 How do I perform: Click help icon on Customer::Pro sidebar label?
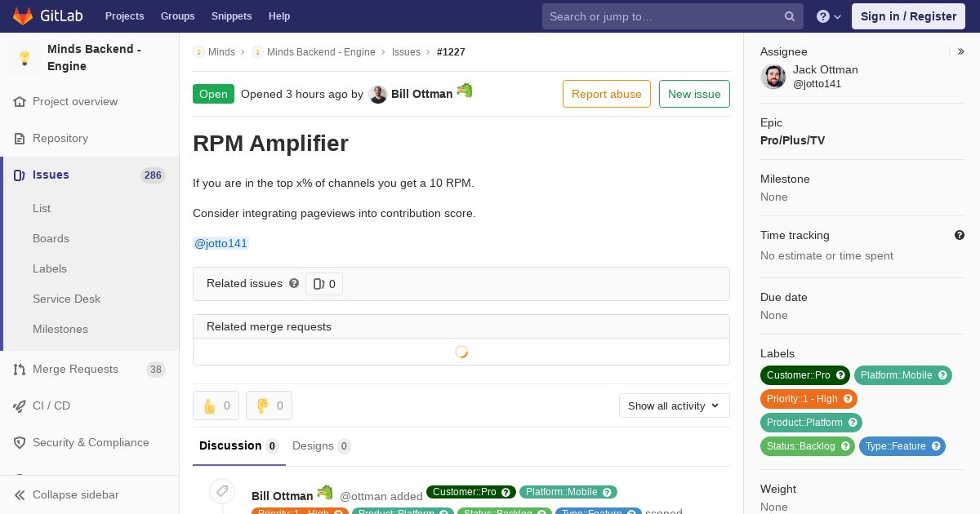pyautogui.click(x=840, y=375)
